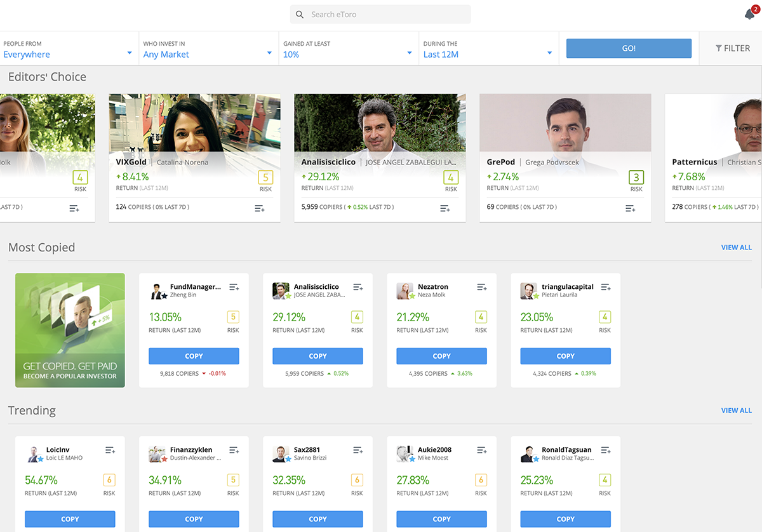Viewport: 762px width, 532px height.
Task: Open Patternicus cover photo
Action: click(713, 124)
